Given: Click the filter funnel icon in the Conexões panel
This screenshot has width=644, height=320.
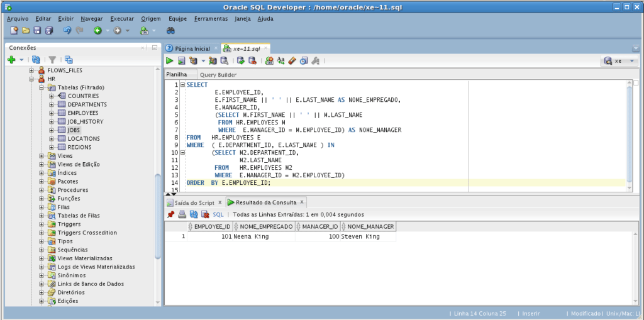Looking at the screenshot, I should 53,60.
